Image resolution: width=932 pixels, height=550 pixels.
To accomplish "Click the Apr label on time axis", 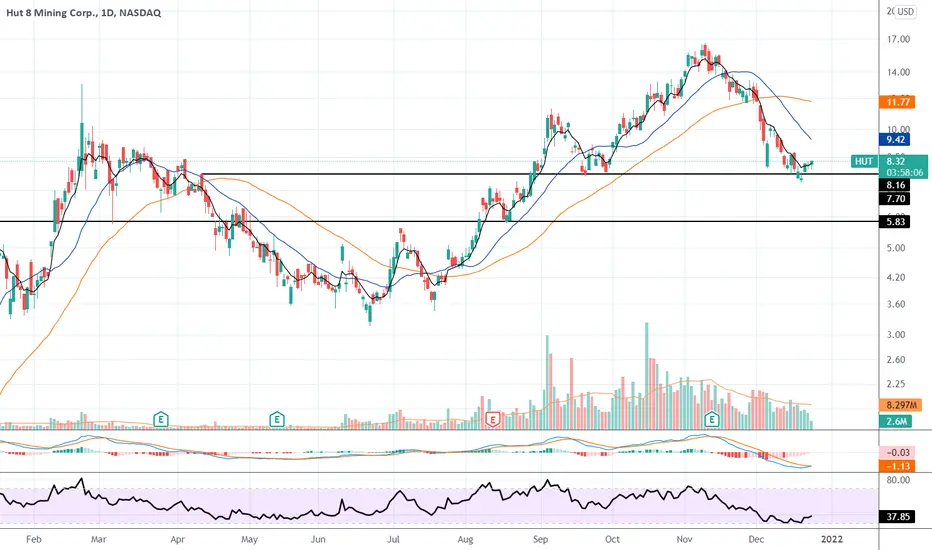I will (177, 539).
